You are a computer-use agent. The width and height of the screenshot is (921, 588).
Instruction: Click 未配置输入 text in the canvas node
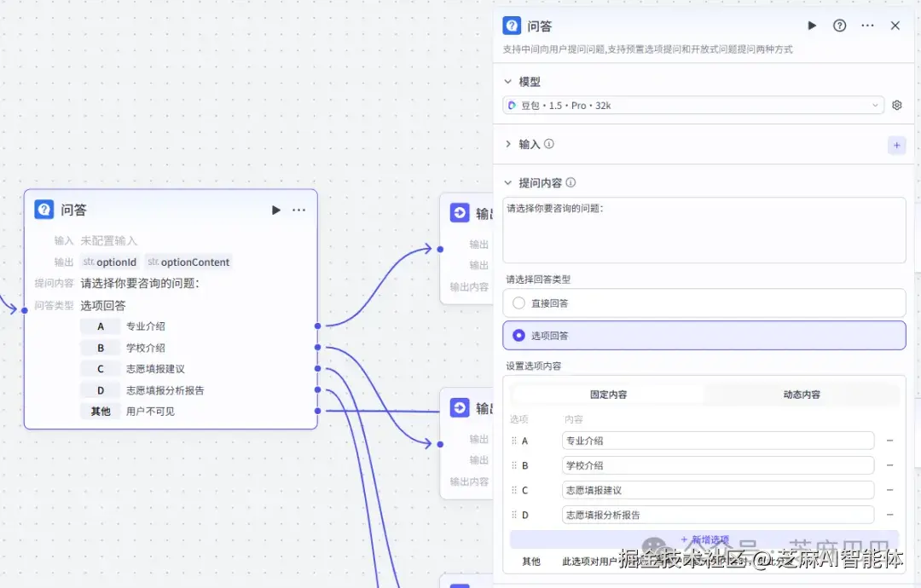(108, 240)
